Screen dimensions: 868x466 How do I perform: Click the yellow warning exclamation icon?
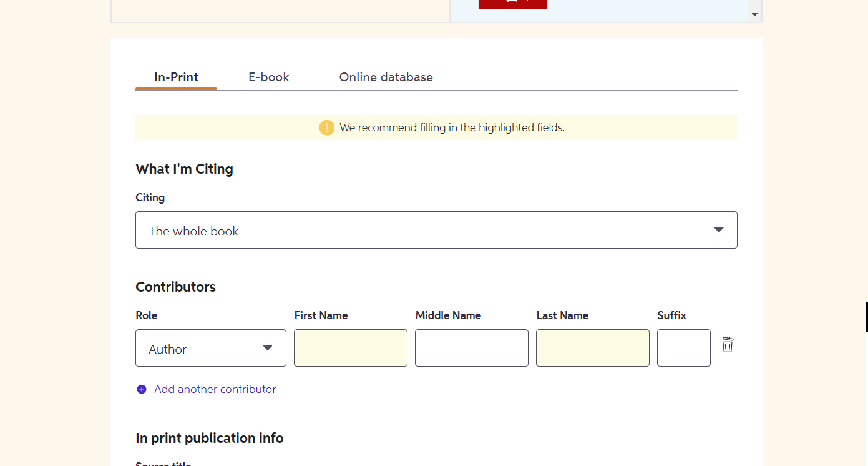[327, 127]
